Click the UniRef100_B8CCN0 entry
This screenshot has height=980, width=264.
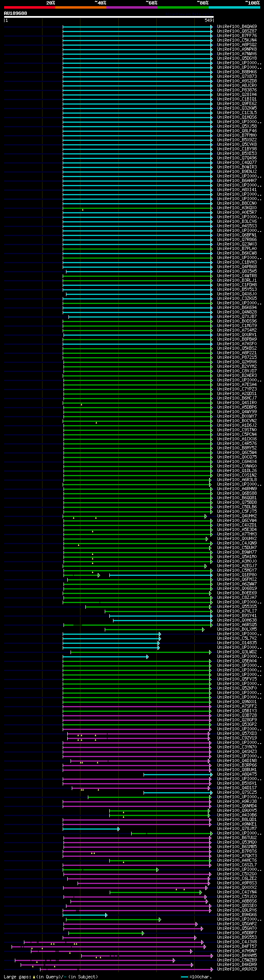(237, 203)
